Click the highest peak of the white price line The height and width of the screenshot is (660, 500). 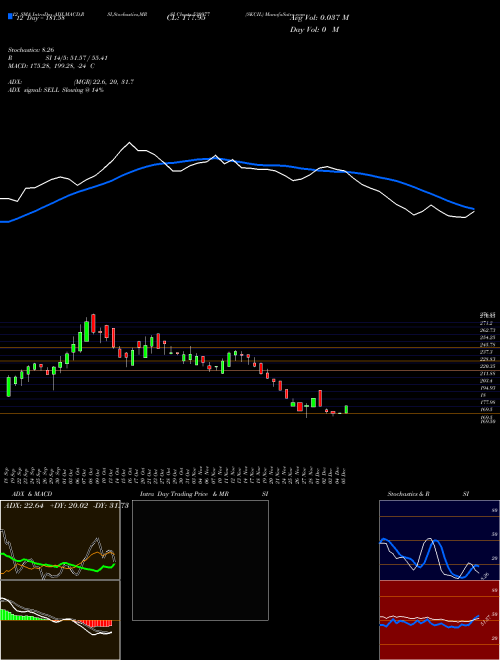pyautogui.click(x=129, y=143)
